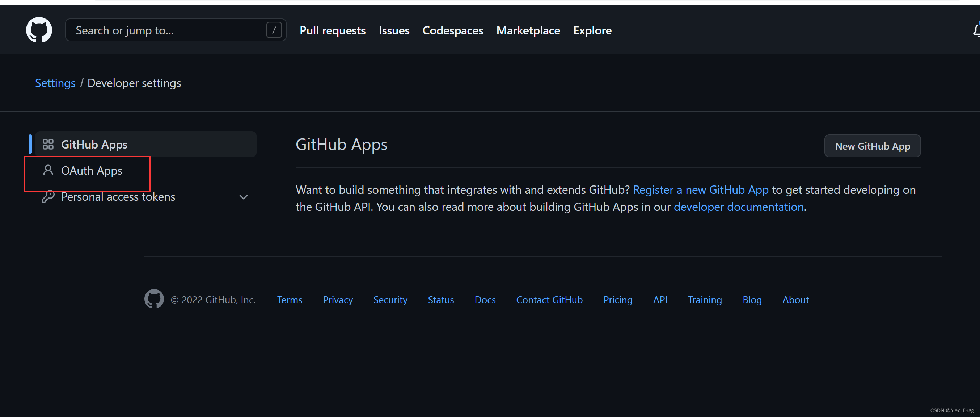This screenshot has height=417, width=980.
Task: Click the New GitHub App button
Action: click(x=872, y=146)
